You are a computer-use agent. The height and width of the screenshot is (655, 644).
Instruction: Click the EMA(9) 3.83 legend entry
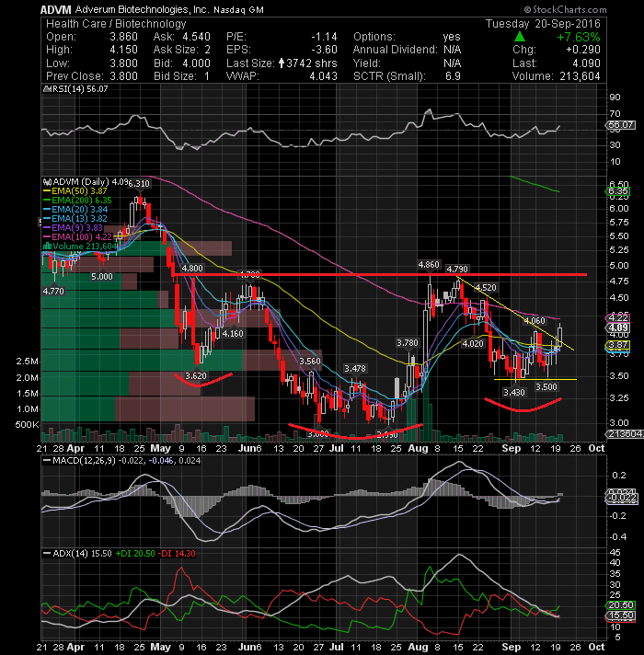pos(77,227)
